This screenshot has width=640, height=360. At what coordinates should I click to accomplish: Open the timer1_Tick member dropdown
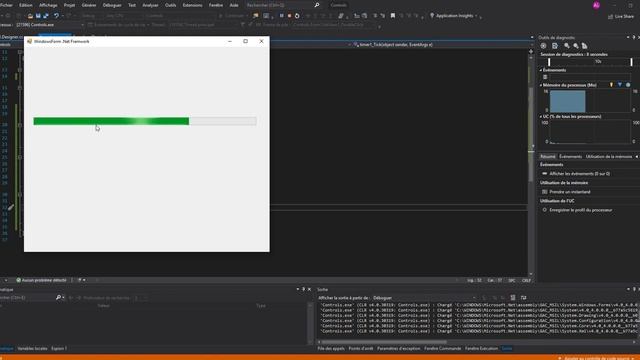441,44
